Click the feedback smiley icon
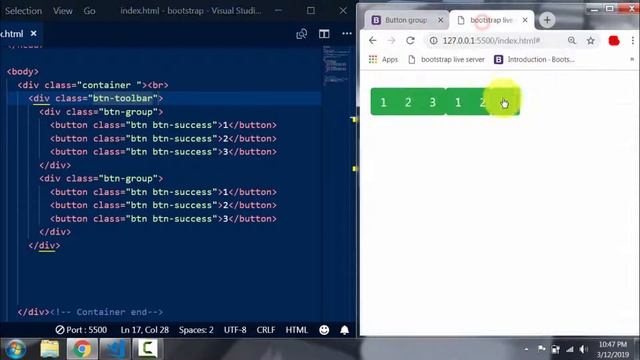640x360 pixels. coord(324,330)
